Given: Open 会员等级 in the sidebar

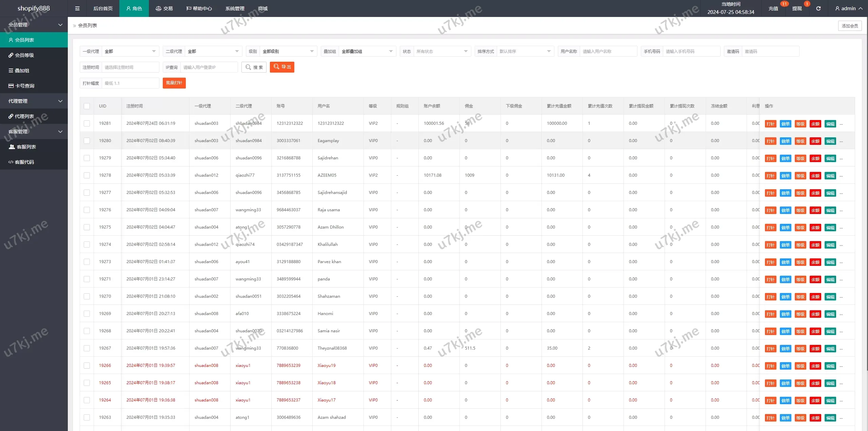Looking at the screenshot, I should tap(24, 55).
